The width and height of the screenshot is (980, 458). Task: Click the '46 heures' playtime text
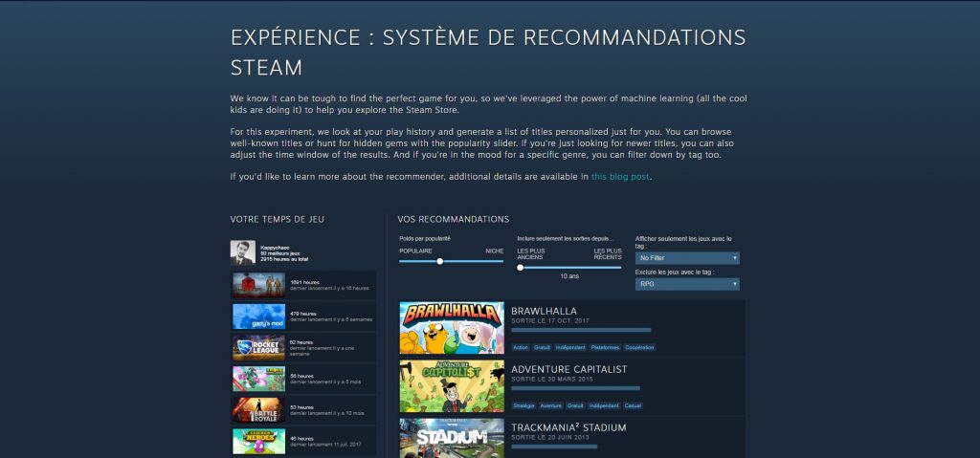coord(301,439)
